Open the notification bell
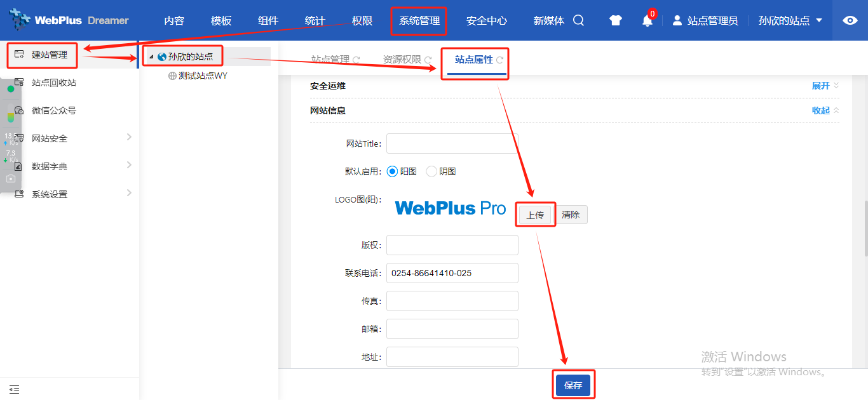The height and width of the screenshot is (400, 868). [647, 20]
